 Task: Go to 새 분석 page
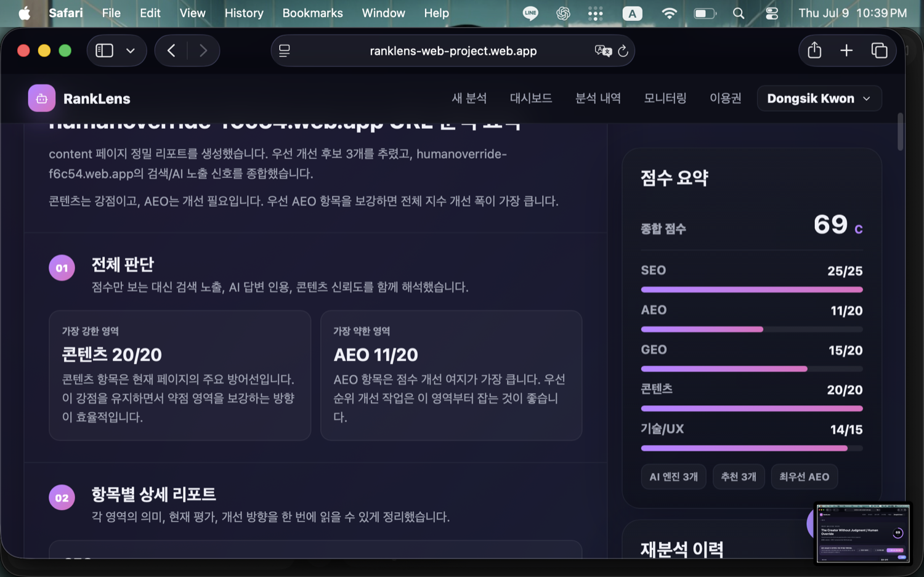pyautogui.click(x=469, y=99)
